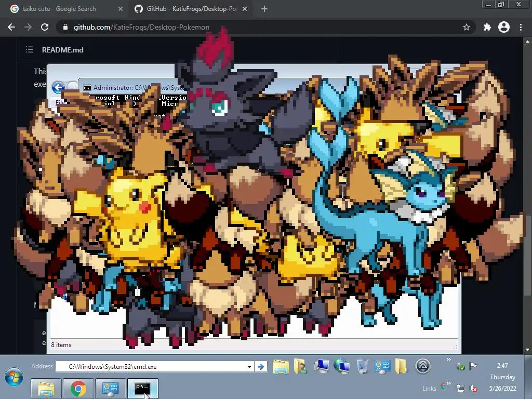Reload the GitHub page

click(45, 27)
